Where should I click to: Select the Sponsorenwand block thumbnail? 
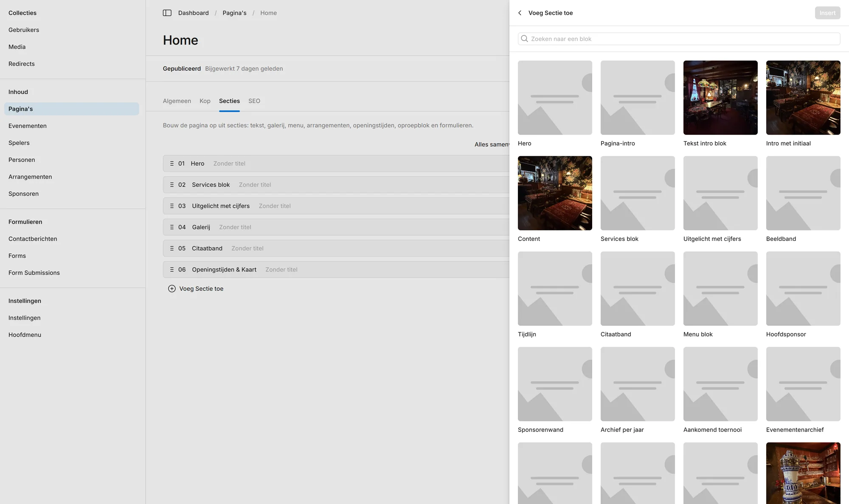point(555,384)
